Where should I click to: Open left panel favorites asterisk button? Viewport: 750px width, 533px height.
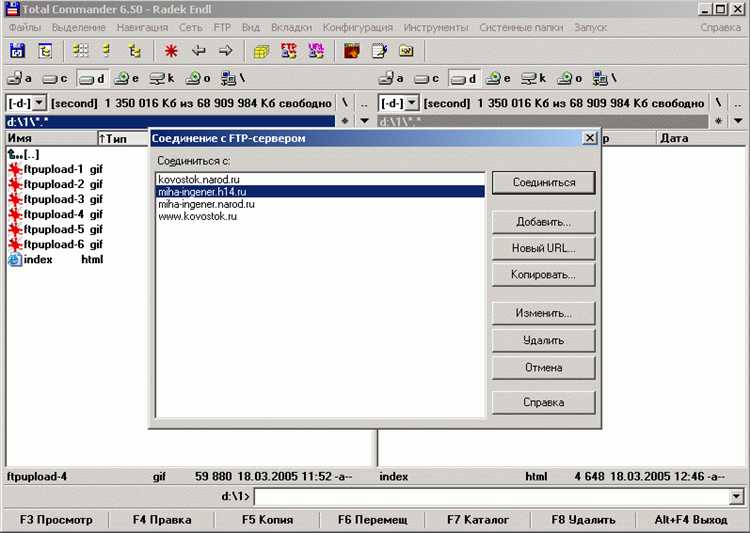click(345, 121)
